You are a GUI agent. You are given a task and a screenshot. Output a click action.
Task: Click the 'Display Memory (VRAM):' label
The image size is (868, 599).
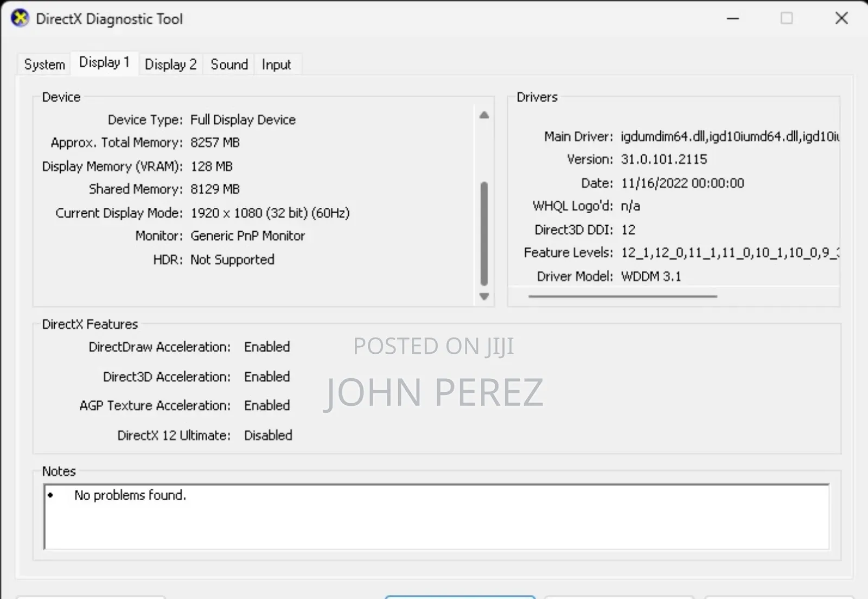[x=112, y=167]
